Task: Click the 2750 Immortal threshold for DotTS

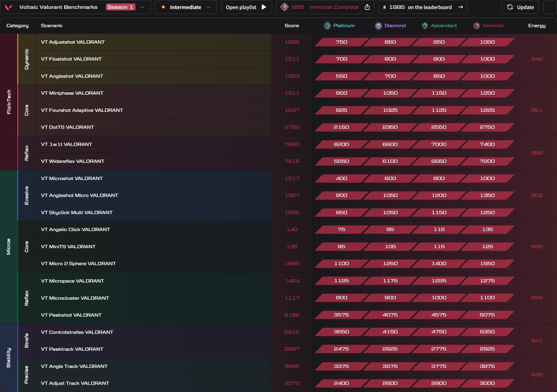Action: click(x=487, y=127)
